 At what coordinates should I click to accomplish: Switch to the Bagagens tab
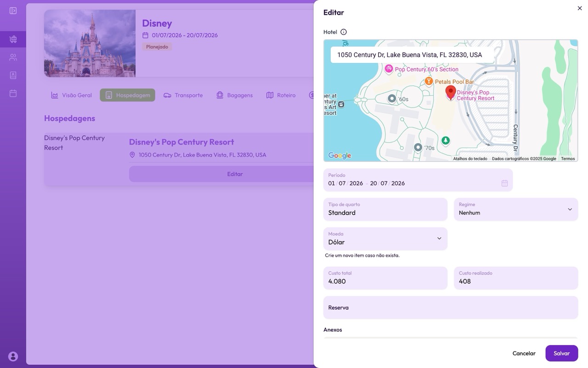(234, 95)
